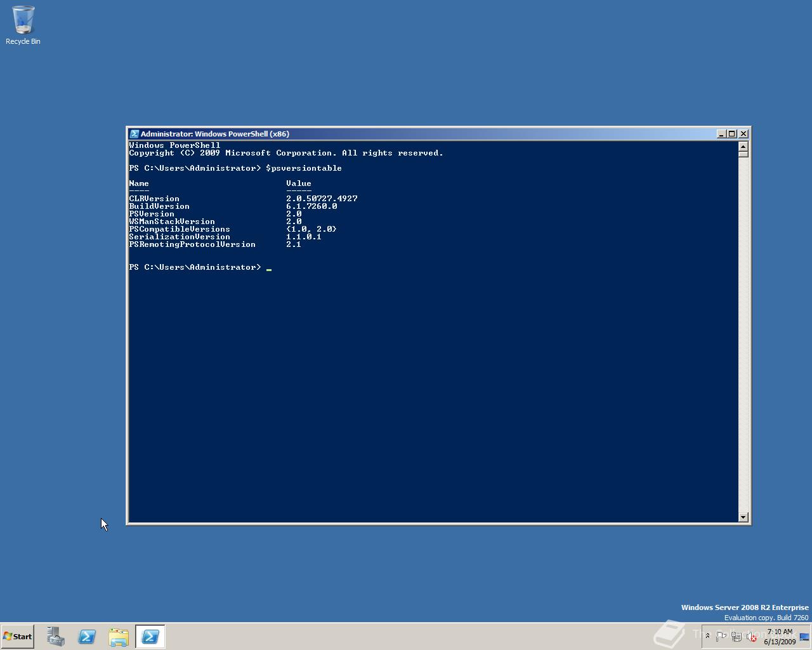Click the active prompt with the cursor
The width and height of the screenshot is (812, 650).
[x=200, y=267]
